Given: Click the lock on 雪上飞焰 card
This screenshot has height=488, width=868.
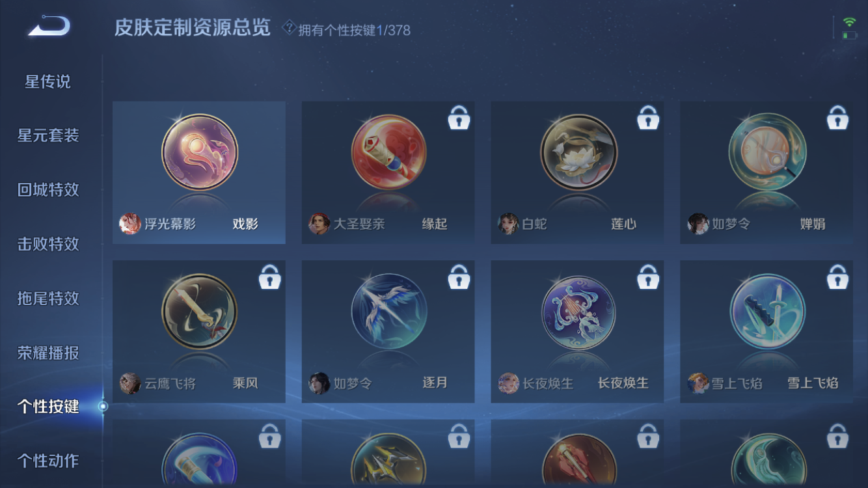Looking at the screenshot, I should (837, 277).
